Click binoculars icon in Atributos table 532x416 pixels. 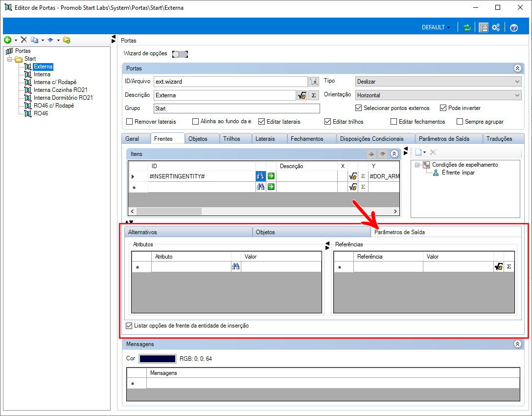coord(236,266)
